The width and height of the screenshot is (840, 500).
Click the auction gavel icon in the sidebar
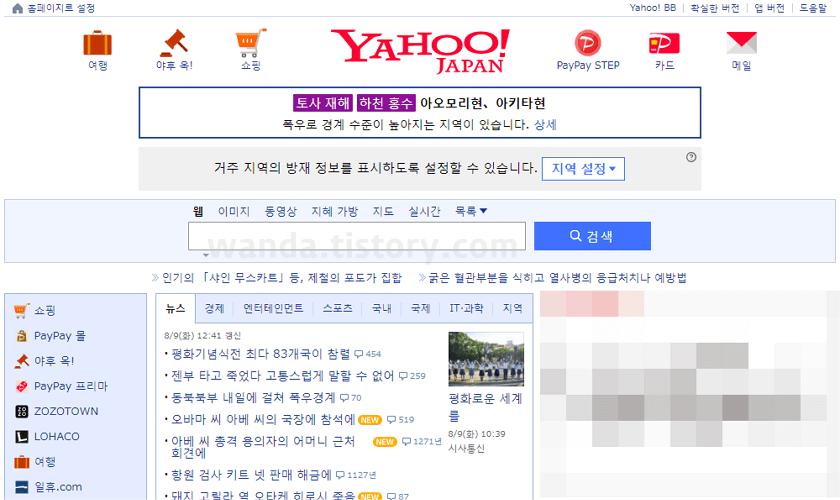click(21, 361)
